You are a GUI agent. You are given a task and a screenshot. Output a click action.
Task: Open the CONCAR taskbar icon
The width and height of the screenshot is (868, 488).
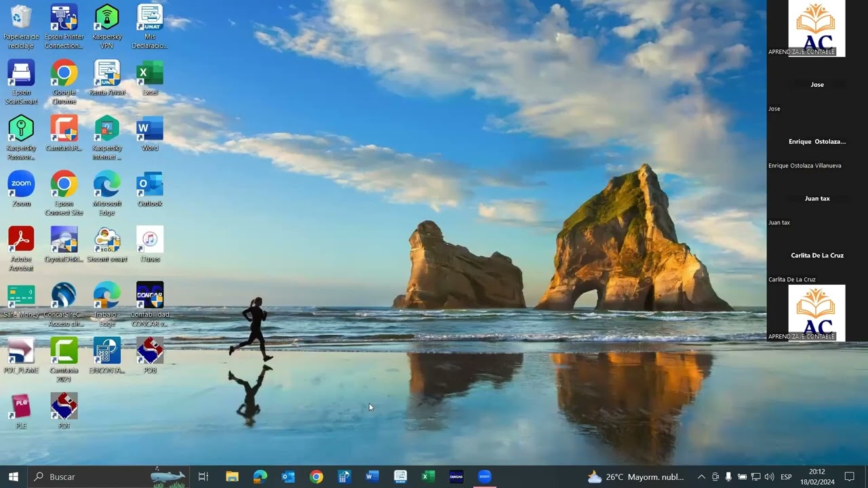456,476
